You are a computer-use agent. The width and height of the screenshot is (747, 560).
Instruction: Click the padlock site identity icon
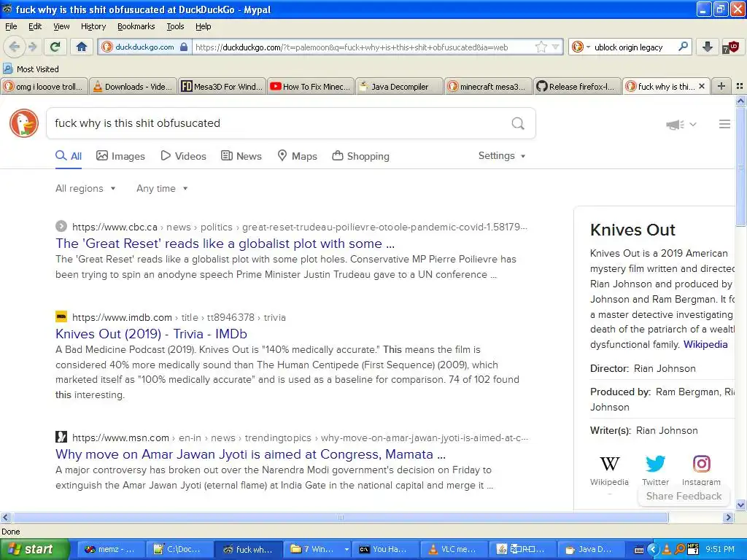tap(184, 47)
